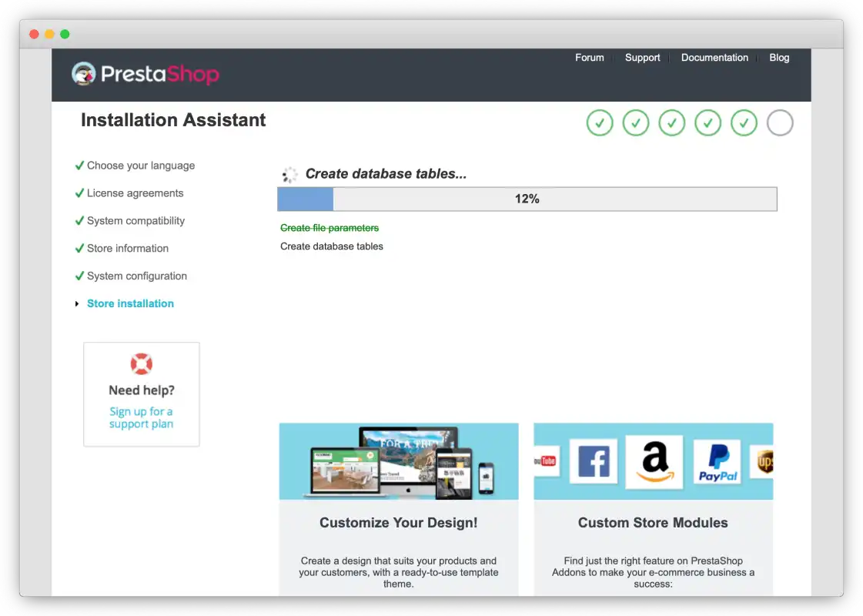Screen dimensions: 863x616
Task: Click 'Create file parameters' strikethrough text
Action: click(x=329, y=228)
